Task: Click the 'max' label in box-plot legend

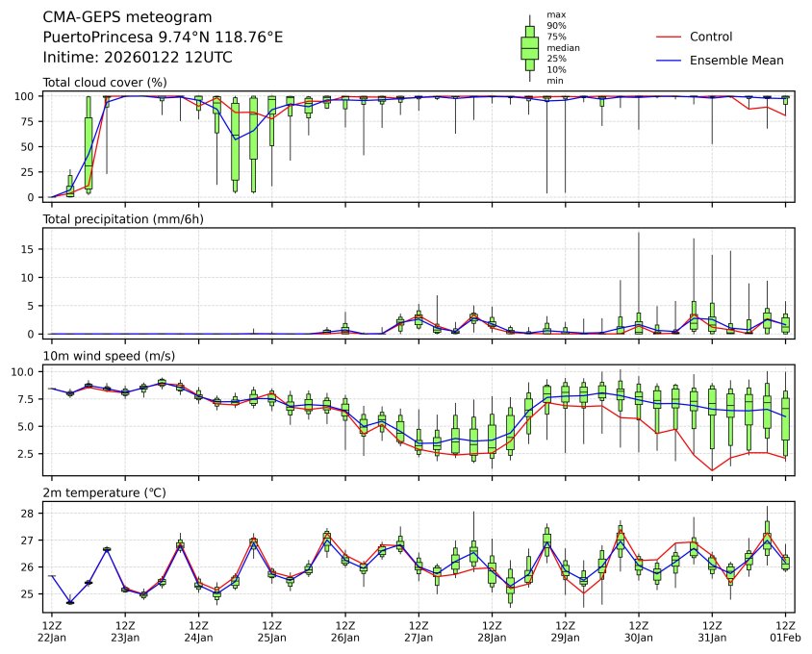Action: click(555, 15)
